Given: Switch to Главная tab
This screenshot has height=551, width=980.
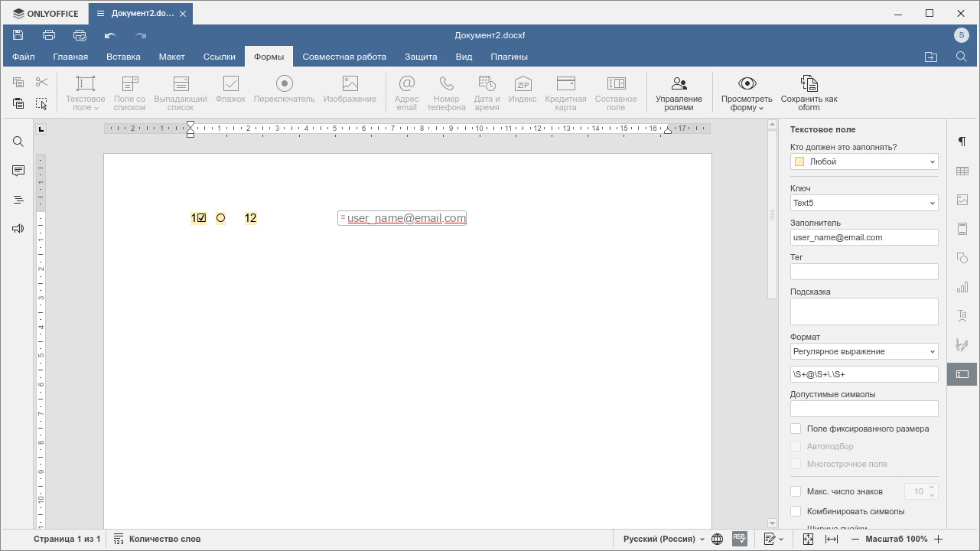Looking at the screenshot, I should coord(70,57).
